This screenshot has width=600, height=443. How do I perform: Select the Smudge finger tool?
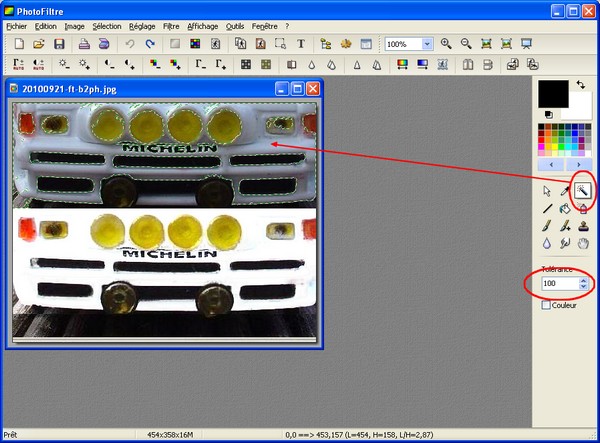(565, 243)
